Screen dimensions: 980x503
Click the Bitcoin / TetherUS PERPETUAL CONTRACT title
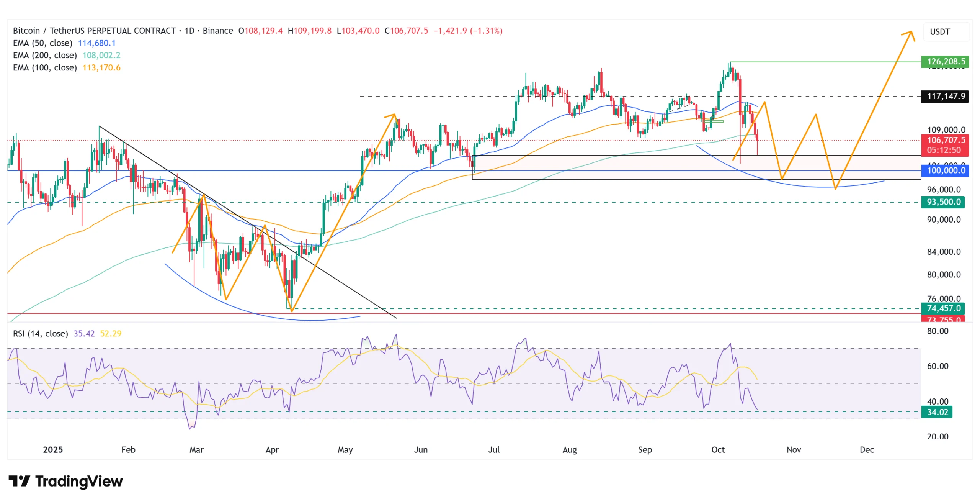[94, 31]
